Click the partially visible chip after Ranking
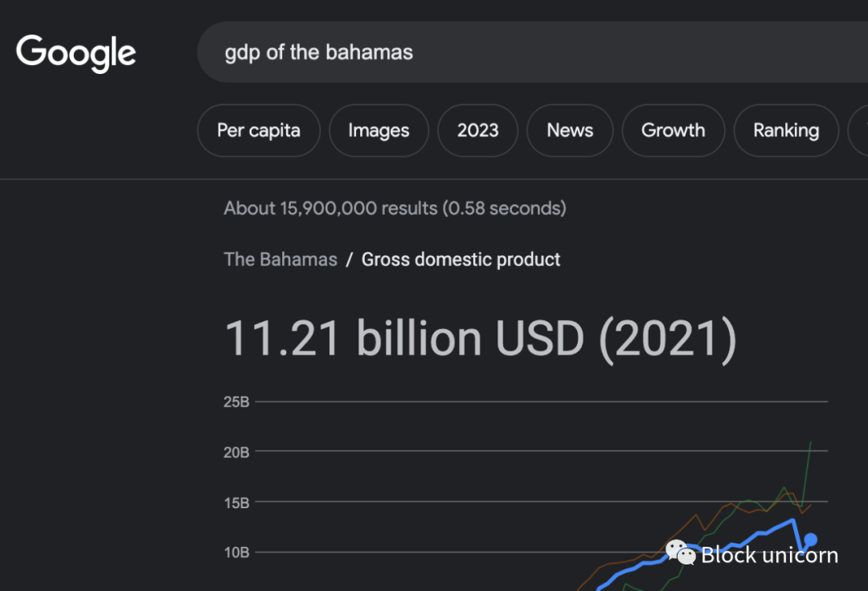 tap(858, 130)
